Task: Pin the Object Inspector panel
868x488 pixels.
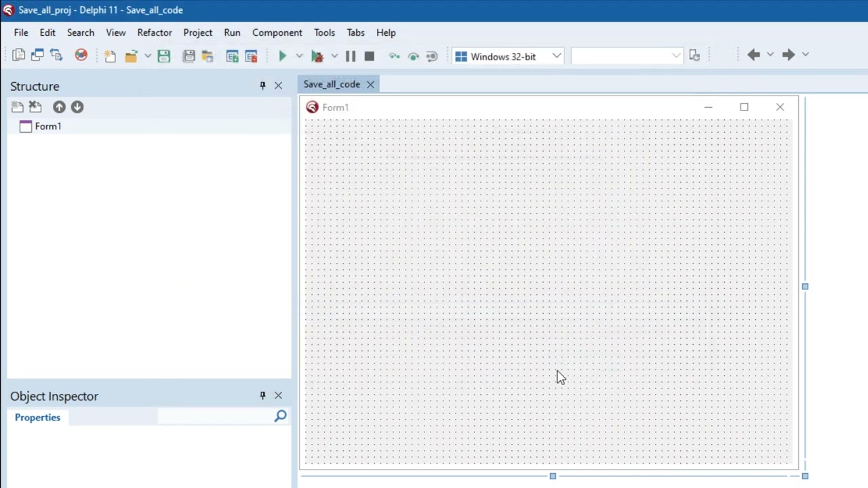Action: [262, 395]
